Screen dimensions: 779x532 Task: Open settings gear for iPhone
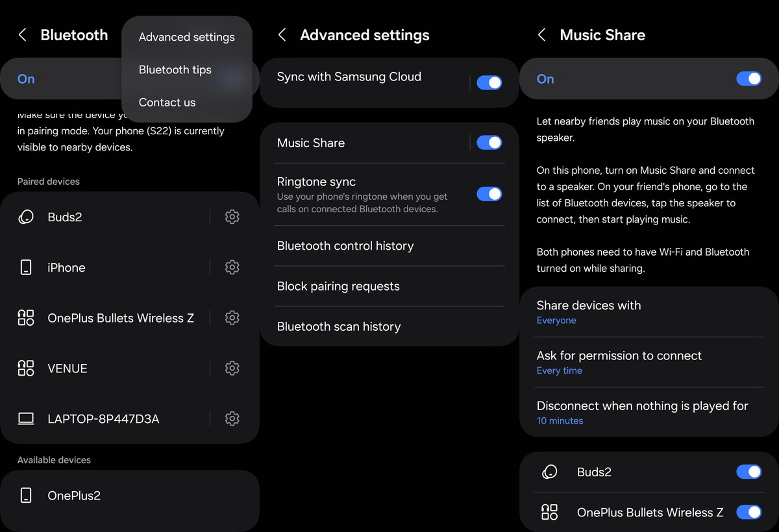point(232,267)
